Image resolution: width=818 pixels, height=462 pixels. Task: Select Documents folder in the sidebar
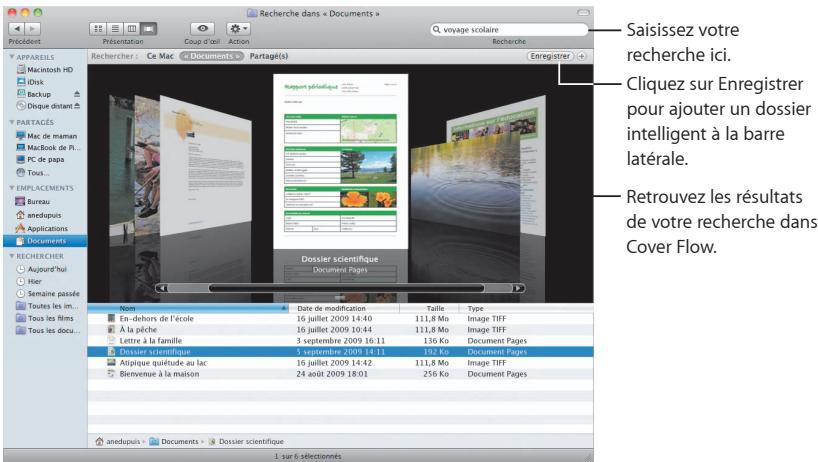tap(45, 241)
